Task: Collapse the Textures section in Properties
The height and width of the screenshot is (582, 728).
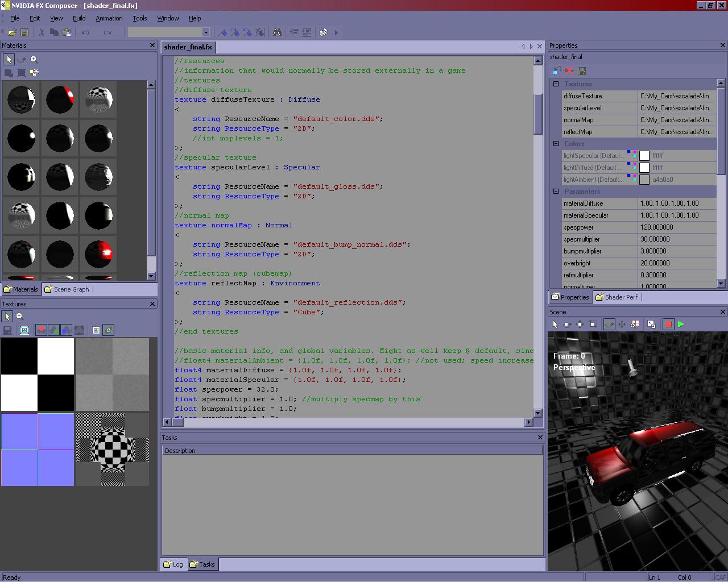Action: coord(556,84)
